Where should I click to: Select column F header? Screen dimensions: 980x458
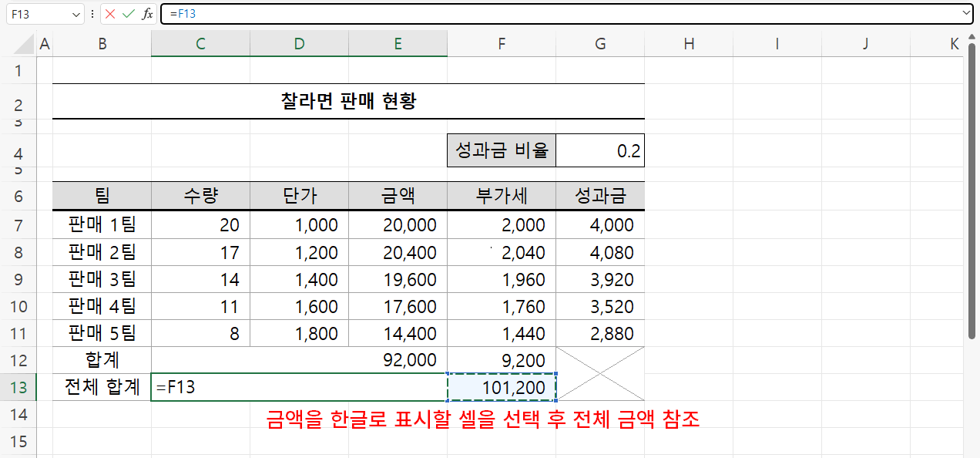[502, 44]
